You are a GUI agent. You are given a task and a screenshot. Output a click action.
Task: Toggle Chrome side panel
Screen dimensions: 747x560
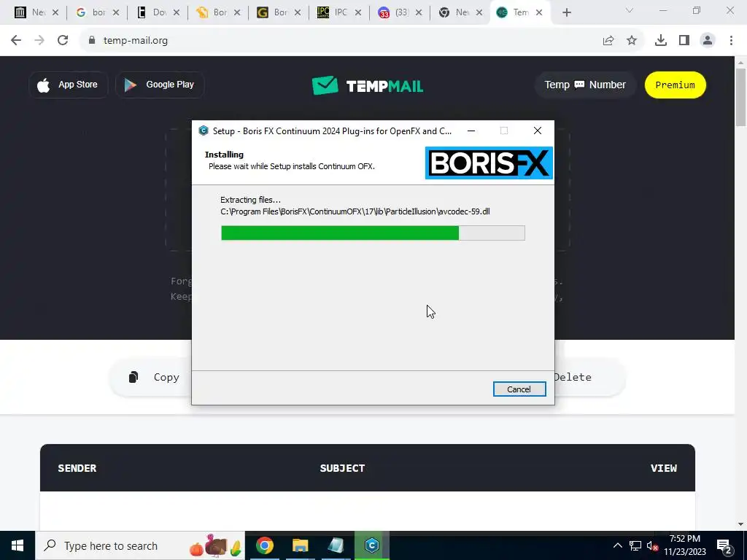684,41
